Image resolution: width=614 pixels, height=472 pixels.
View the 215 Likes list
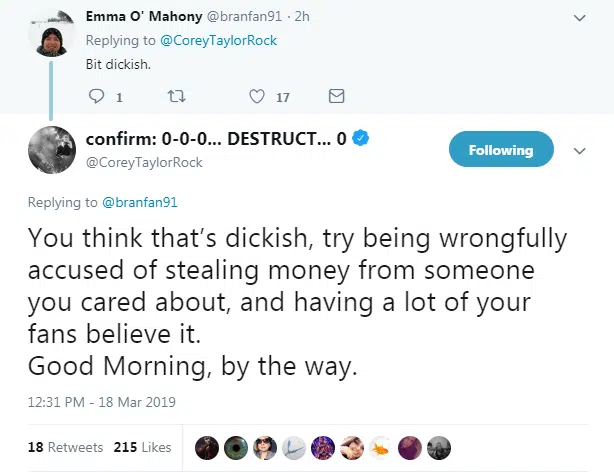pos(142,447)
